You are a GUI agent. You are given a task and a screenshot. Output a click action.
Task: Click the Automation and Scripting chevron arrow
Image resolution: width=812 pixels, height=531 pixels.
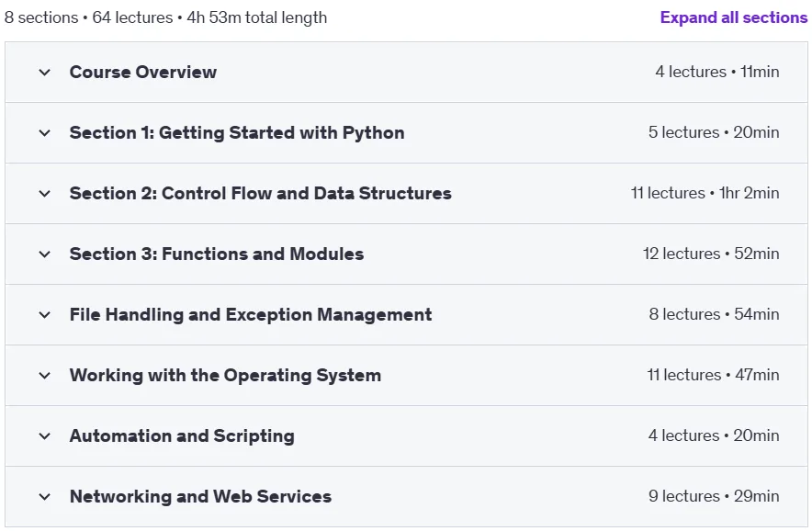pos(44,435)
